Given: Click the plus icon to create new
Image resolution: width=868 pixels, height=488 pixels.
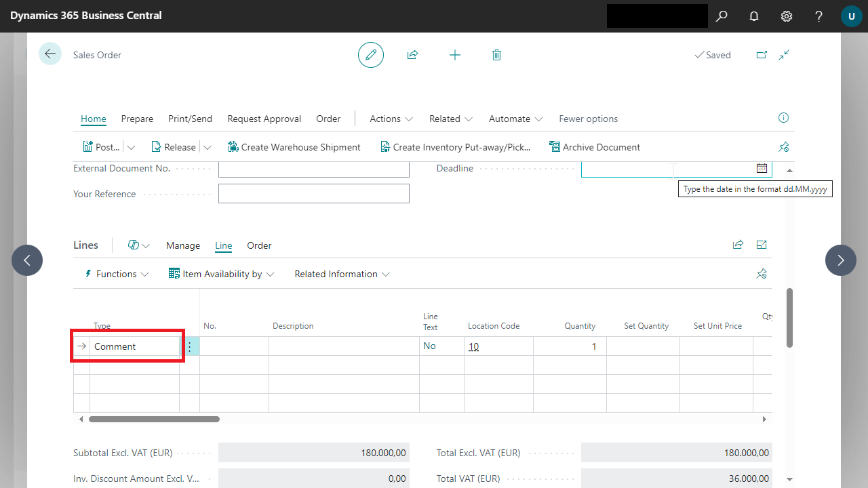Looking at the screenshot, I should coord(455,55).
